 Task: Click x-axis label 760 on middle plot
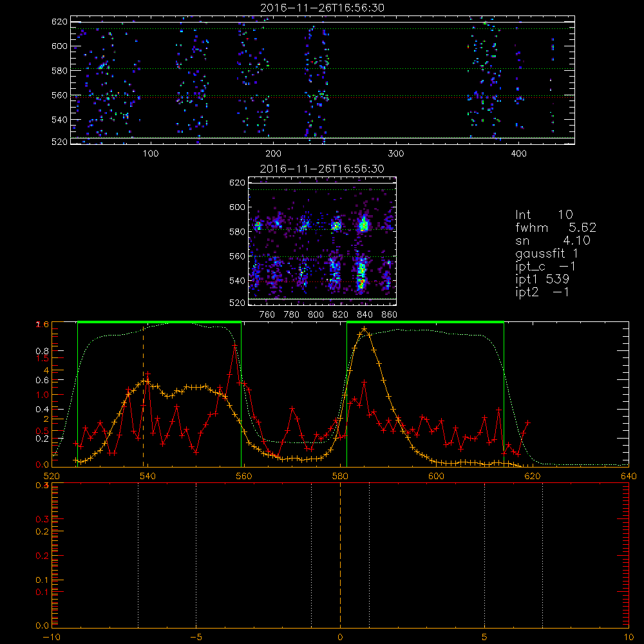click(267, 315)
